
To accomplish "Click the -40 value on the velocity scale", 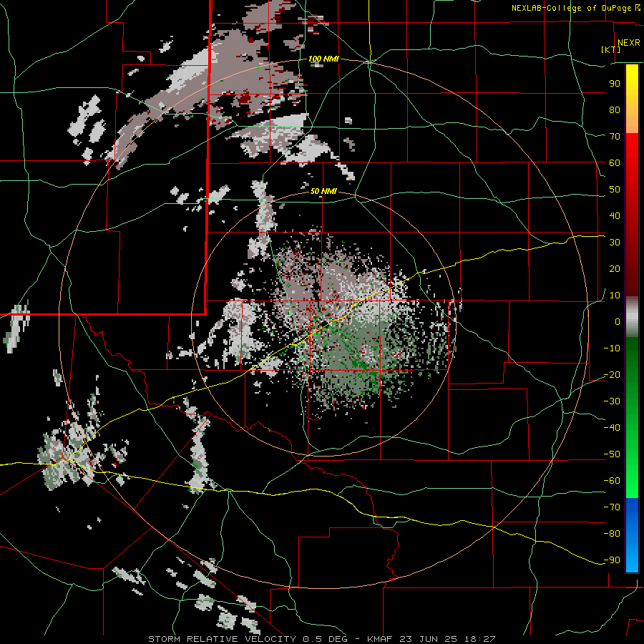I will click(x=612, y=428).
